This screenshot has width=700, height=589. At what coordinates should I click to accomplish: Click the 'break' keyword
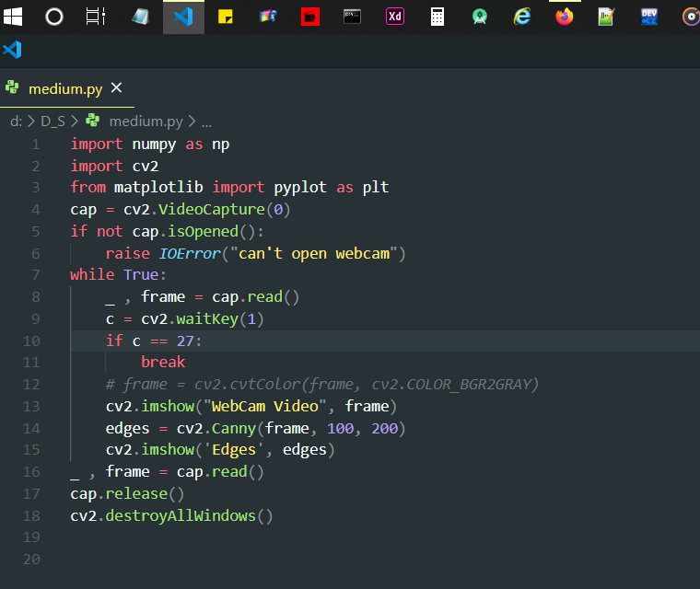(163, 362)
